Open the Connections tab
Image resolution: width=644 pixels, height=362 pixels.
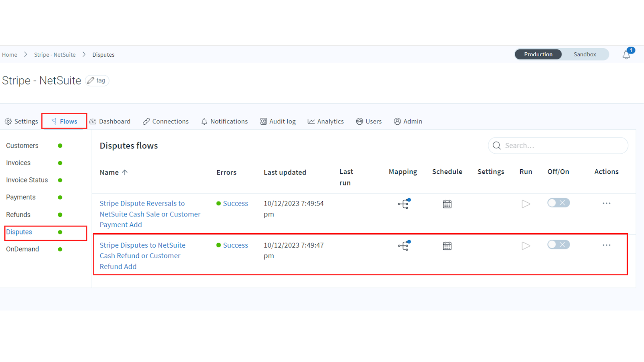point(165,121)
